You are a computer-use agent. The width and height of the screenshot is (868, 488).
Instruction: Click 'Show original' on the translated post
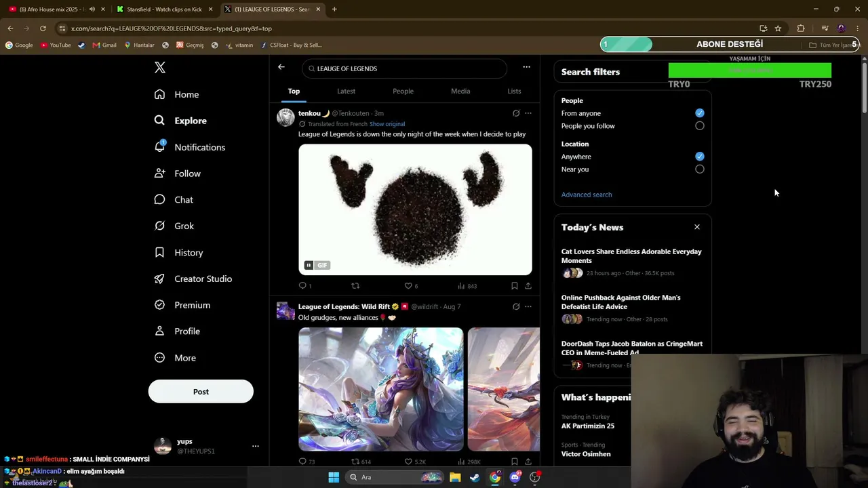click(387, 124)
